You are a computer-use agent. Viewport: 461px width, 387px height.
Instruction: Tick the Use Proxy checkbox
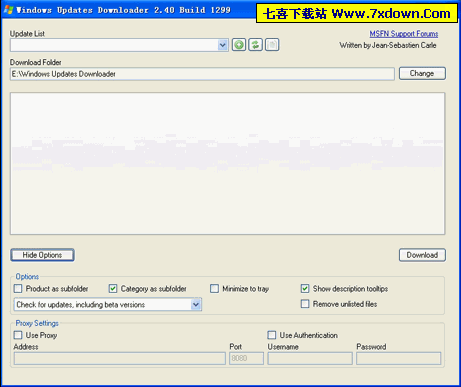pos(18,335)
